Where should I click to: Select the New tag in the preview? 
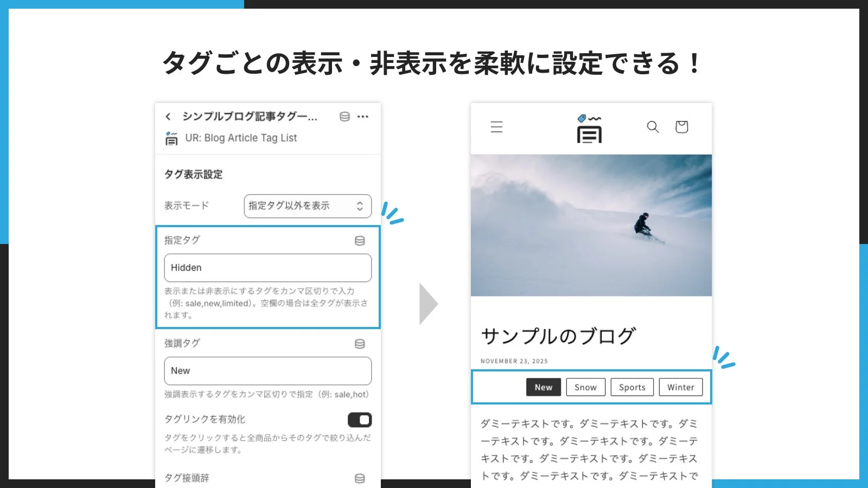[543, 387]
